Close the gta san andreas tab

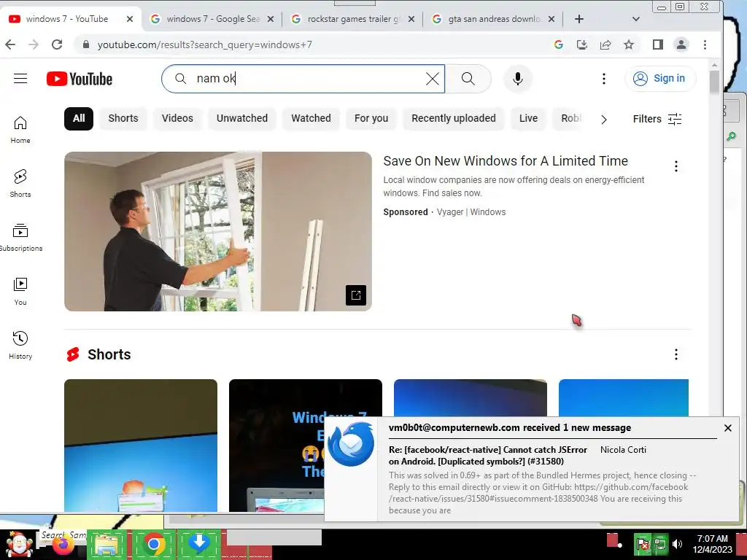tap(551, 19)
